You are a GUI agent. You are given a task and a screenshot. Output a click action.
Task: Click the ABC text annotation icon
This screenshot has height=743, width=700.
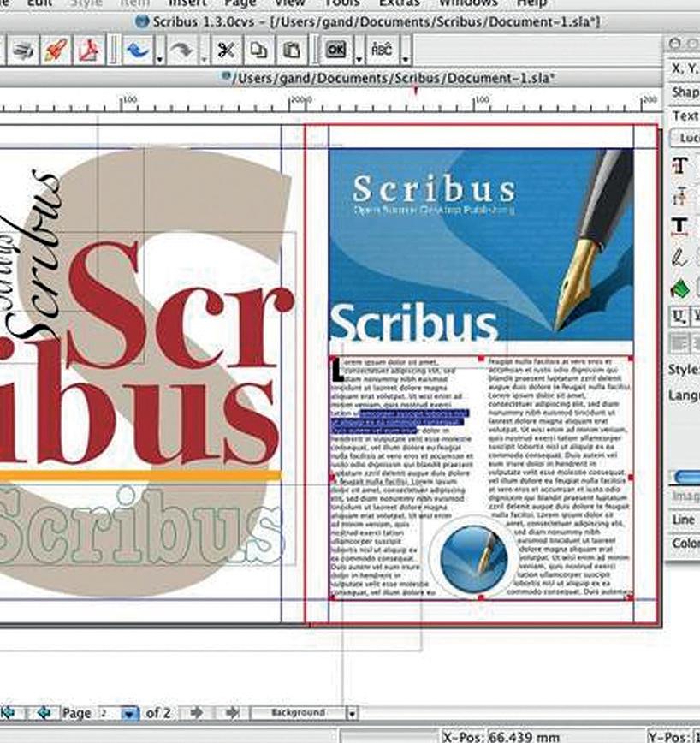coord(382,50)
